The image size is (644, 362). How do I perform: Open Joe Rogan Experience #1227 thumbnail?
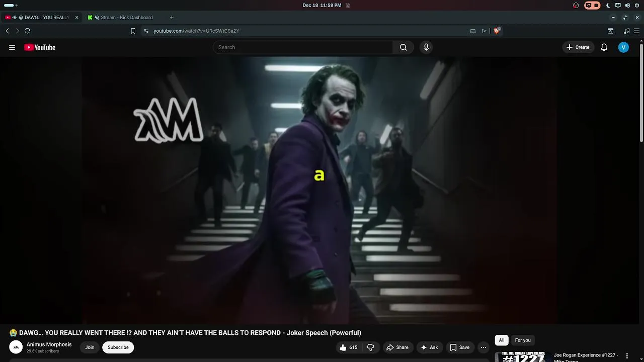523,356
